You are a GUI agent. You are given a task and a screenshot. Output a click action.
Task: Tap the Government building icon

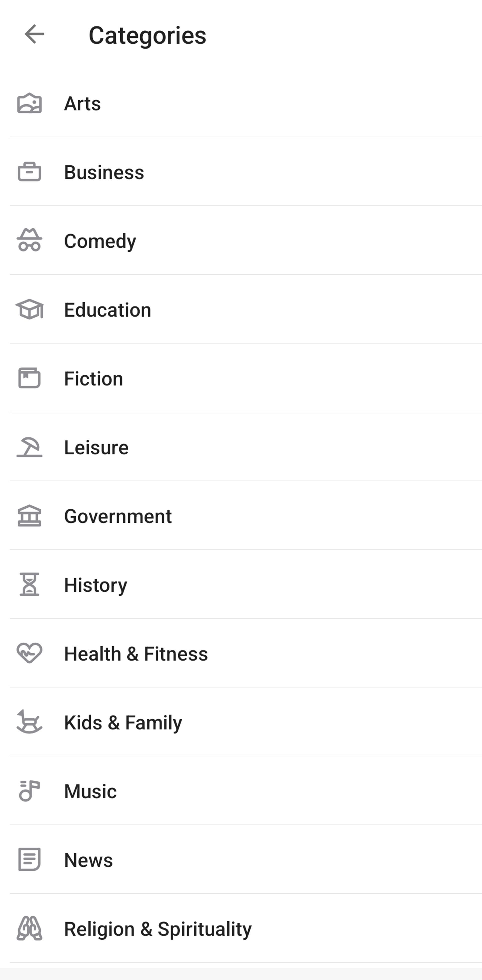[29, 516]
